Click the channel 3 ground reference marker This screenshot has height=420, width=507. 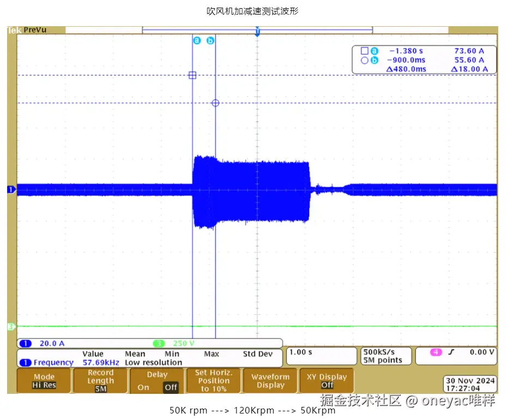pyautogui.click(x=11, y=327)
